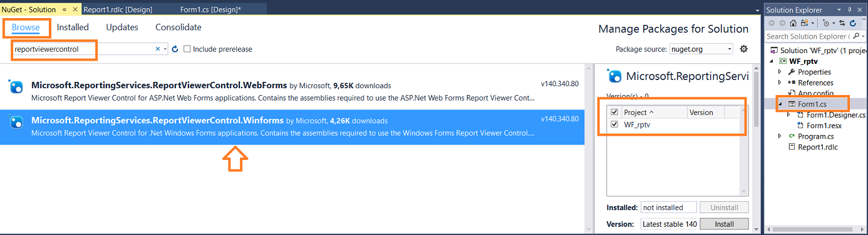Refresh NuGet search results
The height and width of the screenshot is (235, 868).
175,49
